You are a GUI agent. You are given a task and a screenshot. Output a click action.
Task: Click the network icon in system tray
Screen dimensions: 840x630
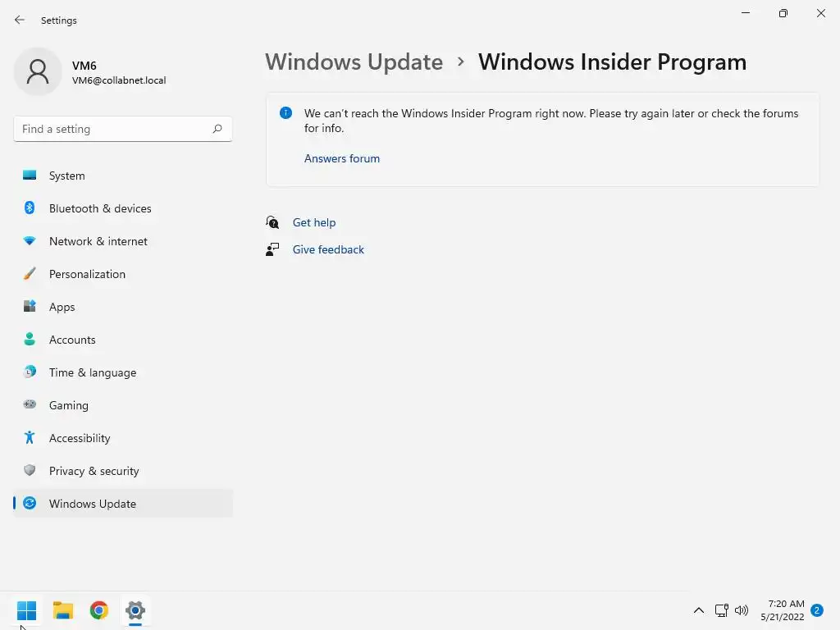(722, 610)
